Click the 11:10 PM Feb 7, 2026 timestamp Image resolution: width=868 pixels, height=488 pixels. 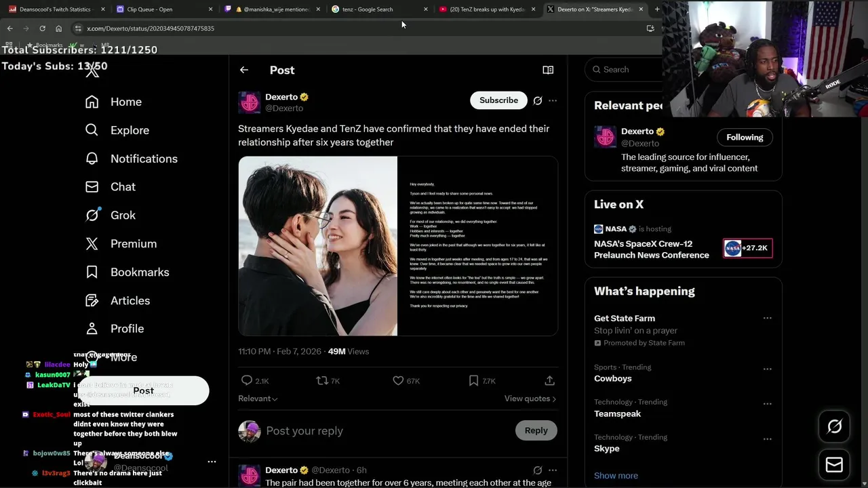pyautogui.click(x=279, y=352)
